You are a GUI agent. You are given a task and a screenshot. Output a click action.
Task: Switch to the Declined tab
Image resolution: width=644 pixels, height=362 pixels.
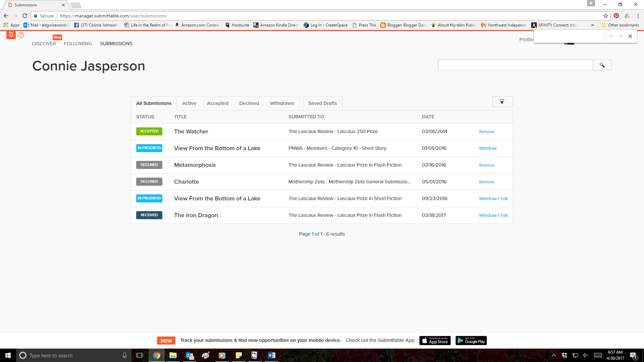point(249,103)
